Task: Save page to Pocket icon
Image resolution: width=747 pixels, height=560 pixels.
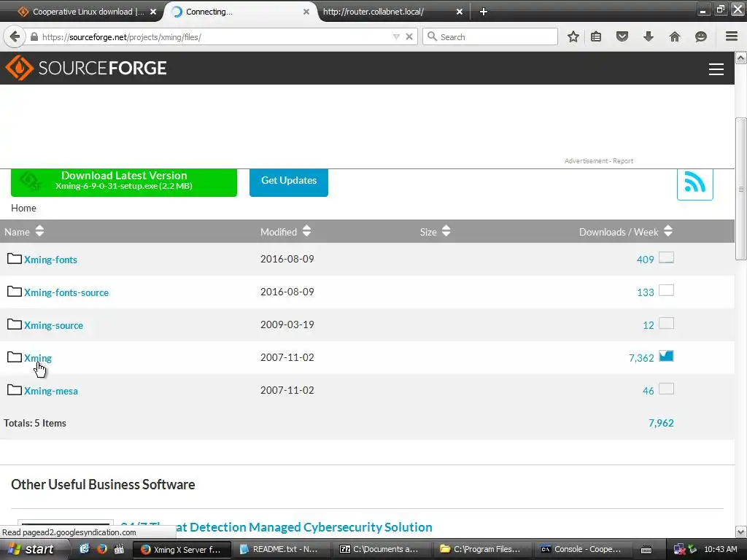Action: tap(622, 36)
